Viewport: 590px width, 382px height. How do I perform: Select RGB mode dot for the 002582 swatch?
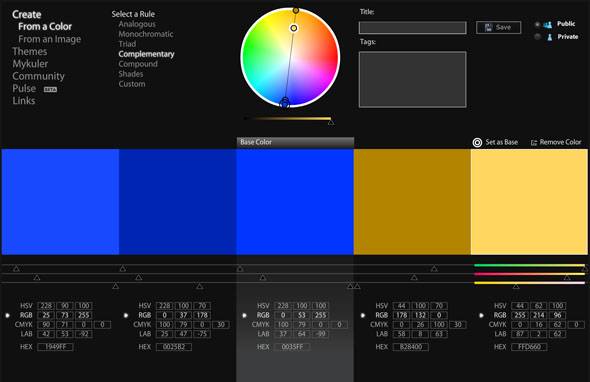(x=126, y=315)
